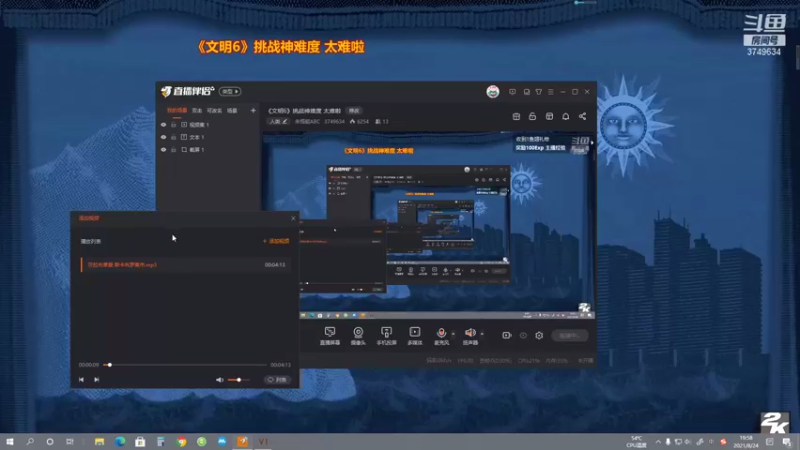
Task: Click the room number 3749634 in the info bar
Action: [334, 121]
